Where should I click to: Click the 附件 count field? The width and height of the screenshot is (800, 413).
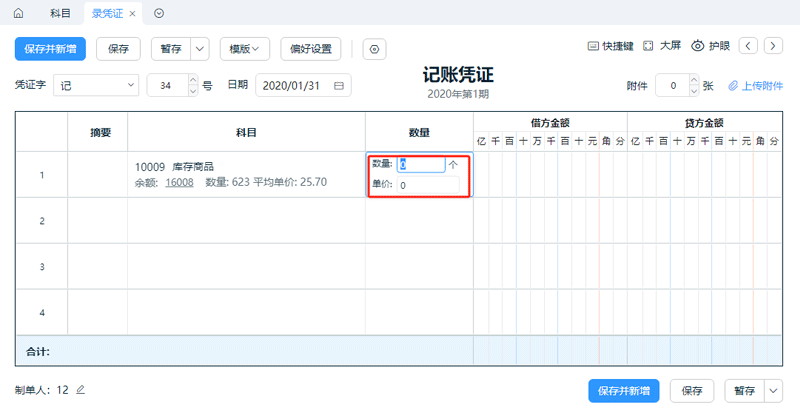point(672,85)
